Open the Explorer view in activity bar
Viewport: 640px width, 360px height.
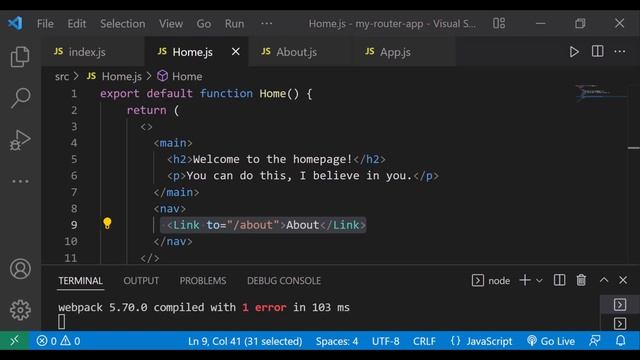point(20,56)
